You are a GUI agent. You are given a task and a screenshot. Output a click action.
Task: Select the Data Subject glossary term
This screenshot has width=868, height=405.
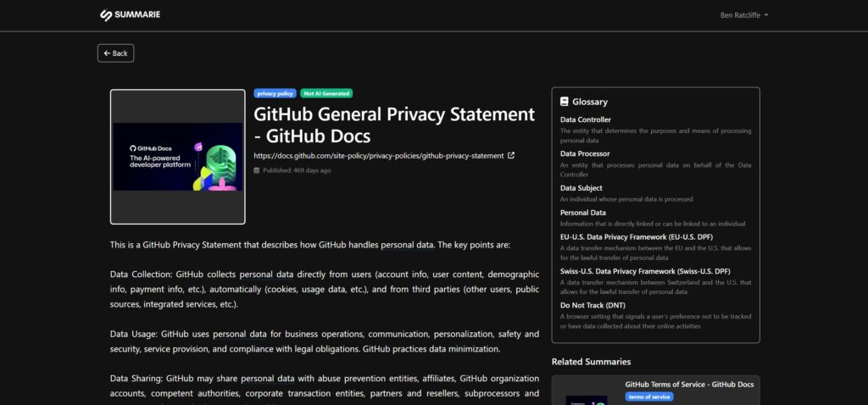pyautogui.click(x=581, y=188)
